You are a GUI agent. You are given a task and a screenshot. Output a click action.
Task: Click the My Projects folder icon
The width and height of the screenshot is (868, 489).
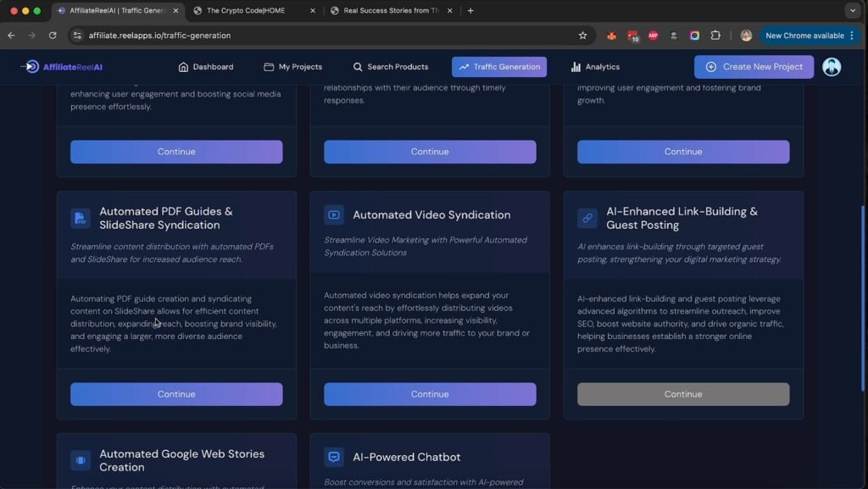pos(269,67)
